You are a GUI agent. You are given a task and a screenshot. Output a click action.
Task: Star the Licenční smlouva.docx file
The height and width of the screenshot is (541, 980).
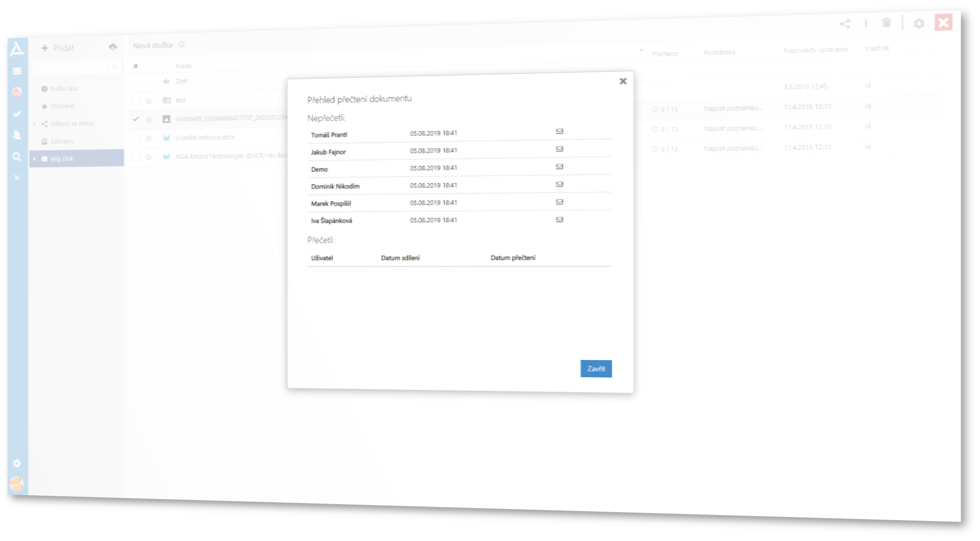point(148,138)
